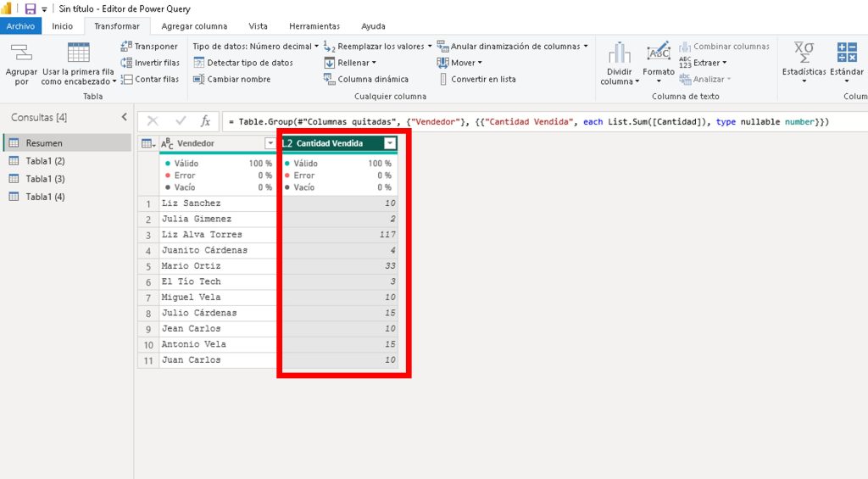Select the Tabla1 (3) query
This screenshot has width=868, height=479.
pyautogui.click(x=45, y=179)
